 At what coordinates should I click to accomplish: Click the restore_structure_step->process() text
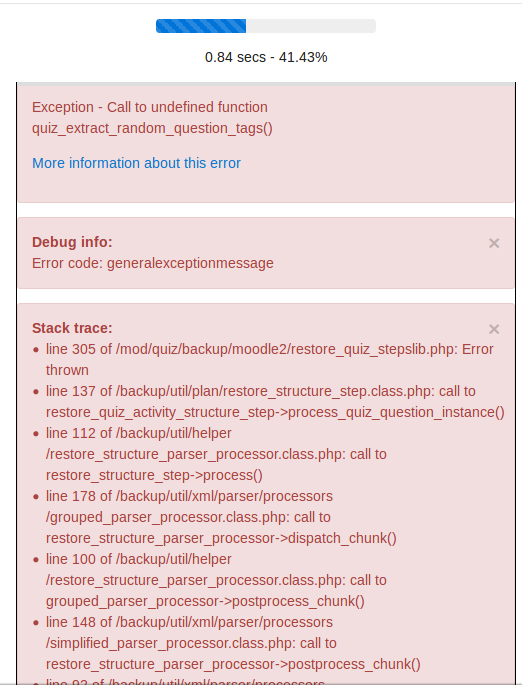154,475
